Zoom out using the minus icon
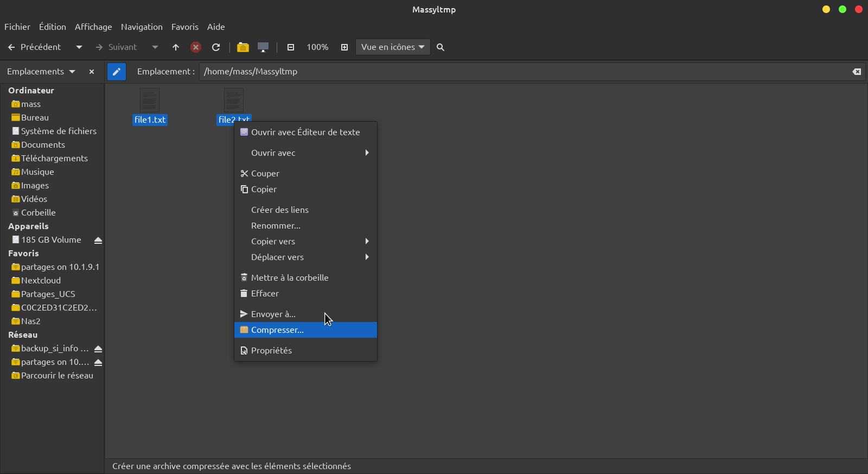868x474 pixels. tap(291, 47)
